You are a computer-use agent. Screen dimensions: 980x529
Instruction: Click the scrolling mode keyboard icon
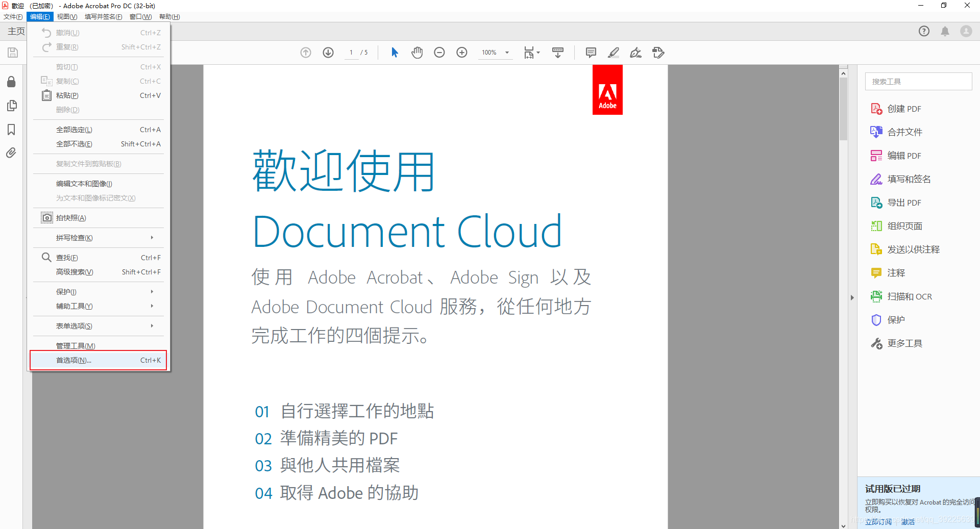pyautogui.click(x=558, y=53)
